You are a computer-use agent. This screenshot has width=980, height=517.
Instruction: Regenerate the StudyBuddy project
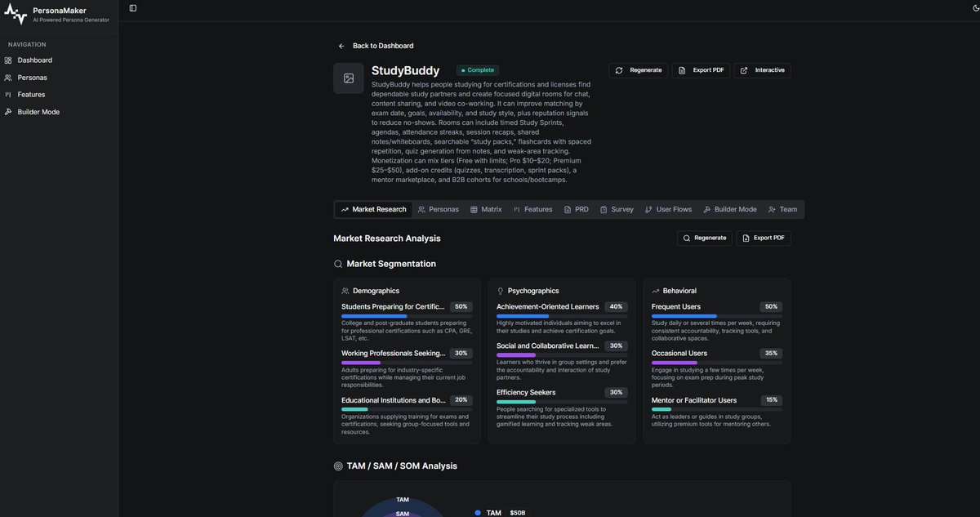coord(638,70)
